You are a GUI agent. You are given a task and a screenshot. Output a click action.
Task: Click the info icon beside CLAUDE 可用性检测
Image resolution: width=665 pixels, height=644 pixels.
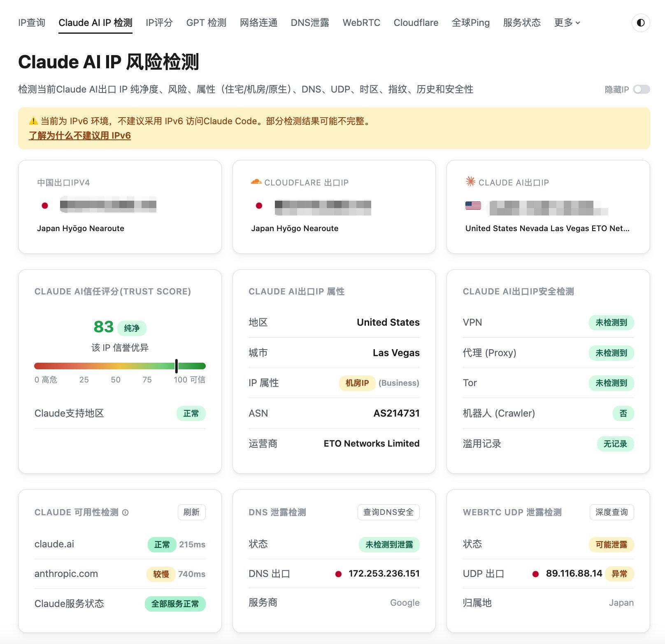[126, 512]
